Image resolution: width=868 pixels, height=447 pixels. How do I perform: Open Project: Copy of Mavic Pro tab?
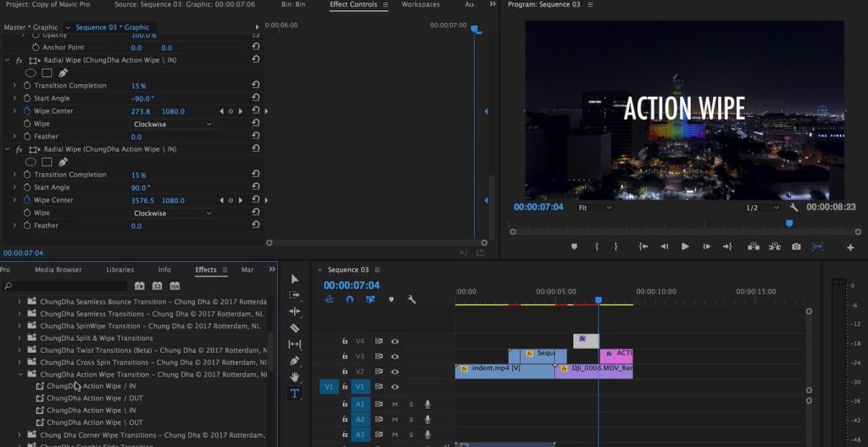click(47, 4)
